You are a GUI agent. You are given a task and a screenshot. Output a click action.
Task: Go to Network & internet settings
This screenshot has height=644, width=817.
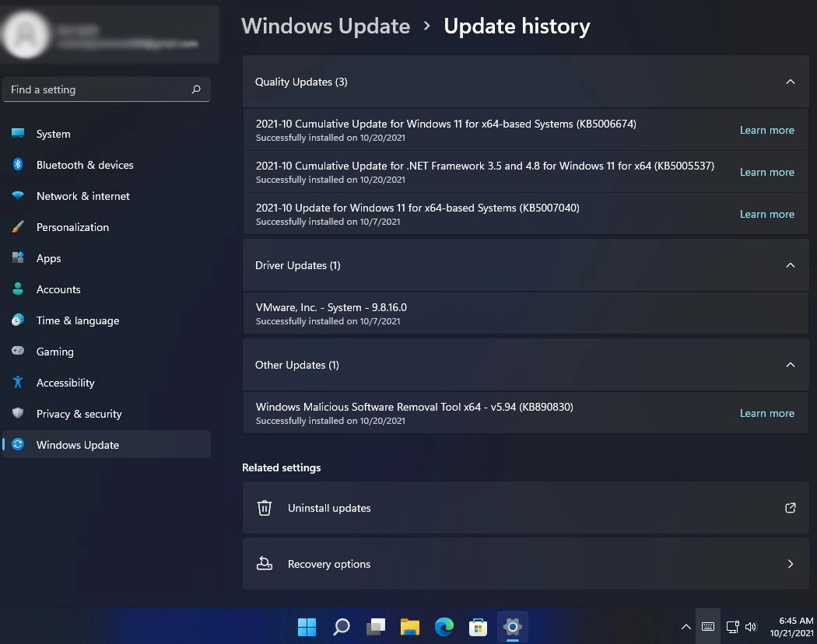(107, 196)
